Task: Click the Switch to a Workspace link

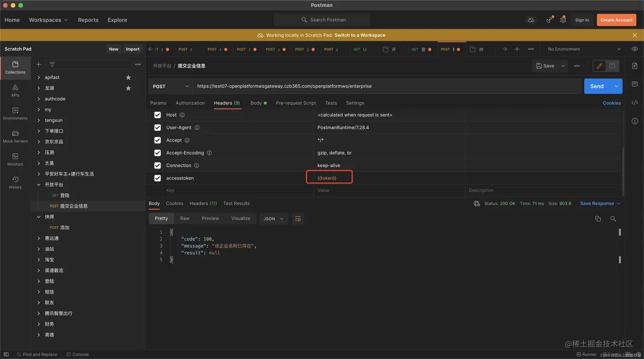Action: click(x=360, y=35)
